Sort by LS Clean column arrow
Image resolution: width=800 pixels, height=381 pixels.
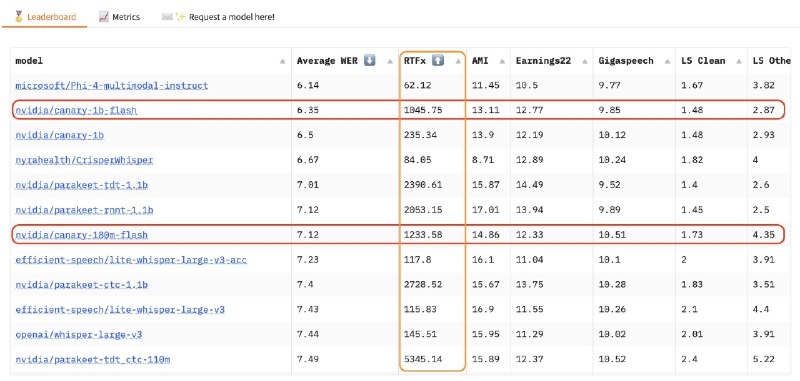pos(738,61)
